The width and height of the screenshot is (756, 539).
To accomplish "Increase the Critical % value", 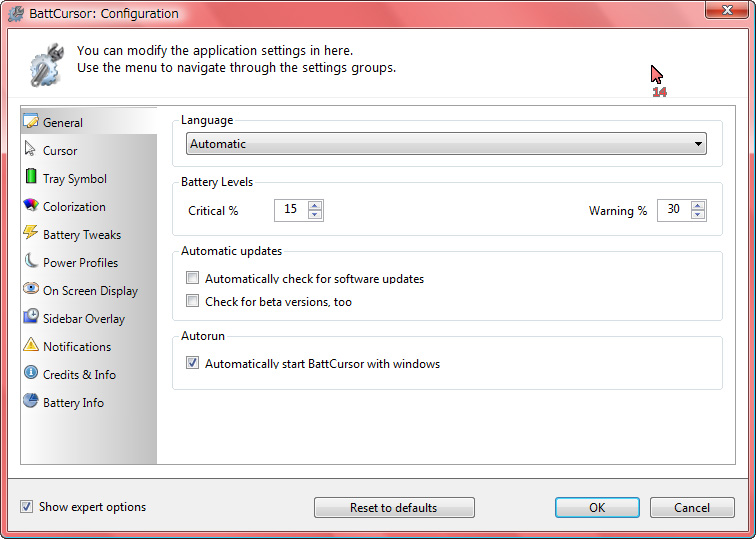I will [x=315, y=205].
